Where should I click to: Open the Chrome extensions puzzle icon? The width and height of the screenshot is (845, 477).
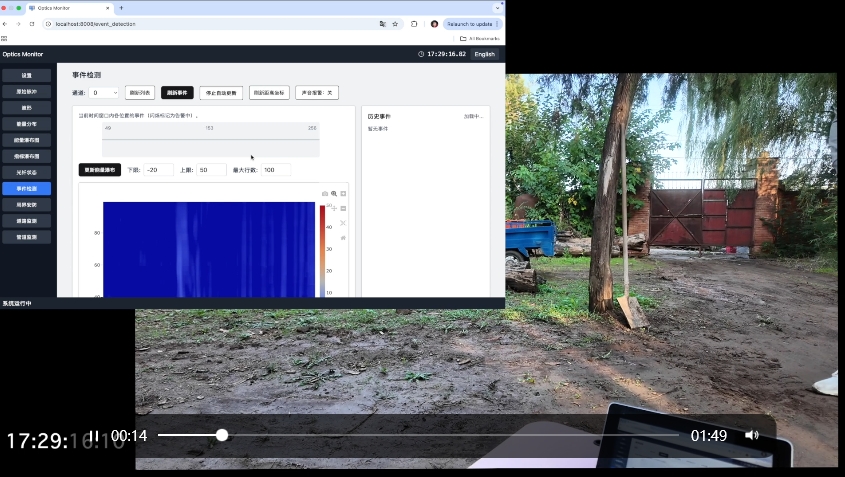click(x=414, y=23)
